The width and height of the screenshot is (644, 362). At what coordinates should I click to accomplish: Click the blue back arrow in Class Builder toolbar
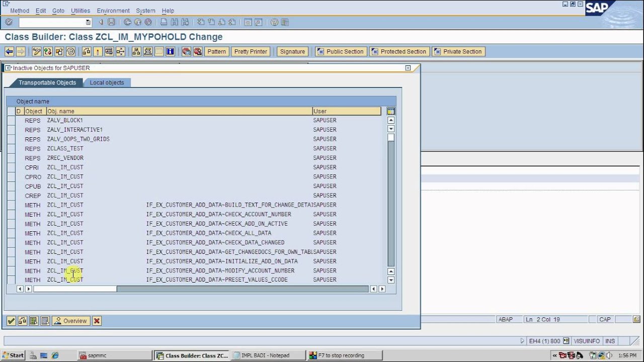point(9,51)
